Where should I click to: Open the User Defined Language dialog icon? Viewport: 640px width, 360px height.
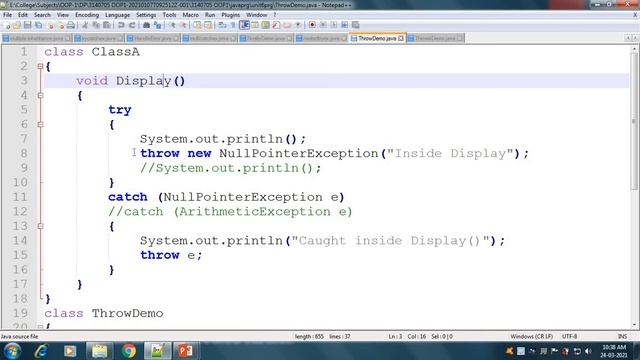(x=255, y=25)
